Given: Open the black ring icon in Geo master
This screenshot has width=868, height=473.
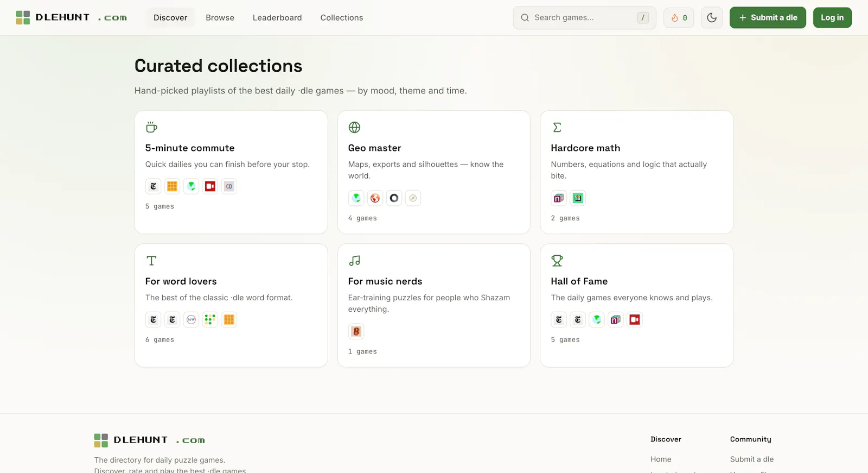Looking at the screenshot, I should [x=394, y=198].
